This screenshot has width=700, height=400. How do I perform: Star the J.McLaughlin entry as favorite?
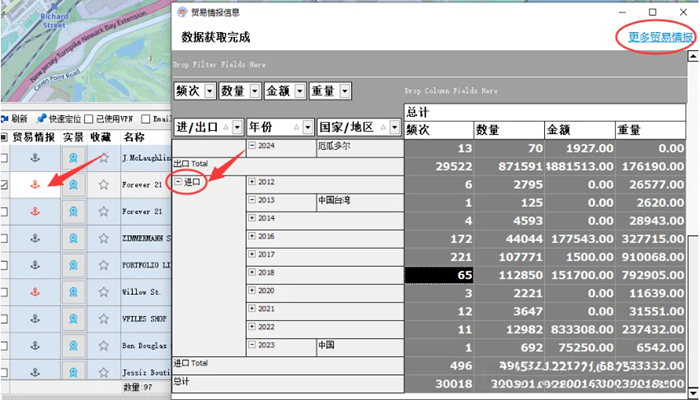coord(104,158)
